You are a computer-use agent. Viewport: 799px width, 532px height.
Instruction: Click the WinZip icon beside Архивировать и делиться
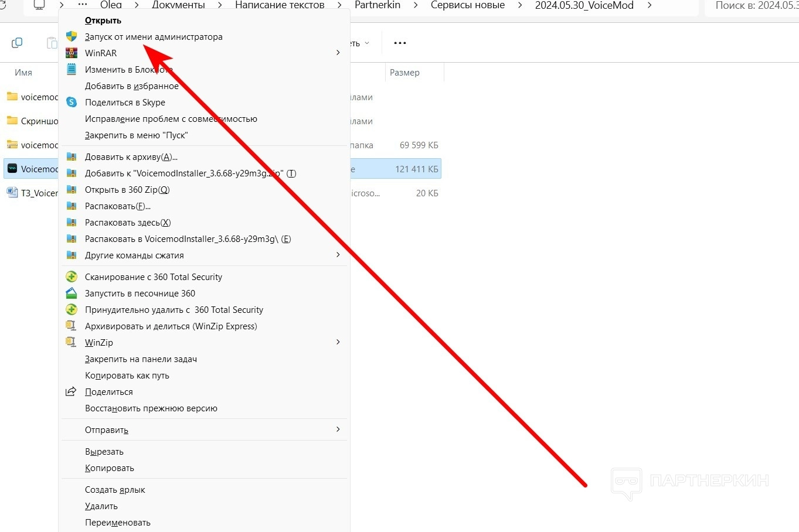click(72, 326)
